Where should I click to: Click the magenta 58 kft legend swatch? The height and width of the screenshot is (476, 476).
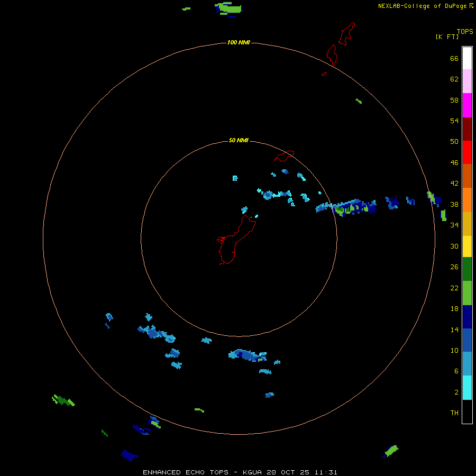pyautogui.click(x=467, y=105)
